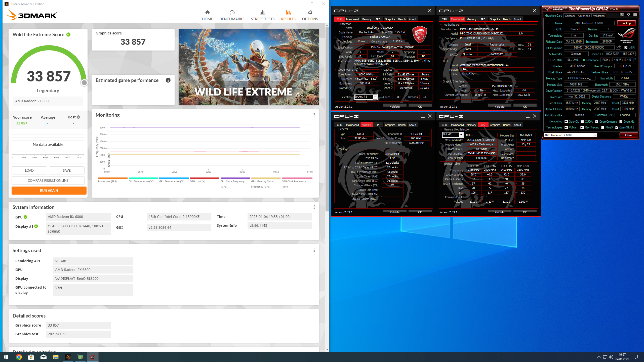Viewport: 644px width, 362px height.
Task: Open About tab in the CPU-Z Memory window
Action: 412,125
